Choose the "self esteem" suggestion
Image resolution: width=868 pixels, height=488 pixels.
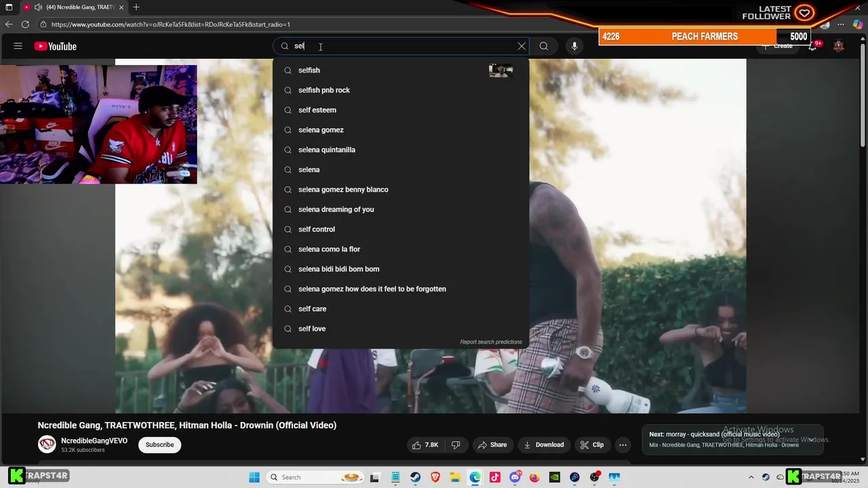tap(400, 110)
